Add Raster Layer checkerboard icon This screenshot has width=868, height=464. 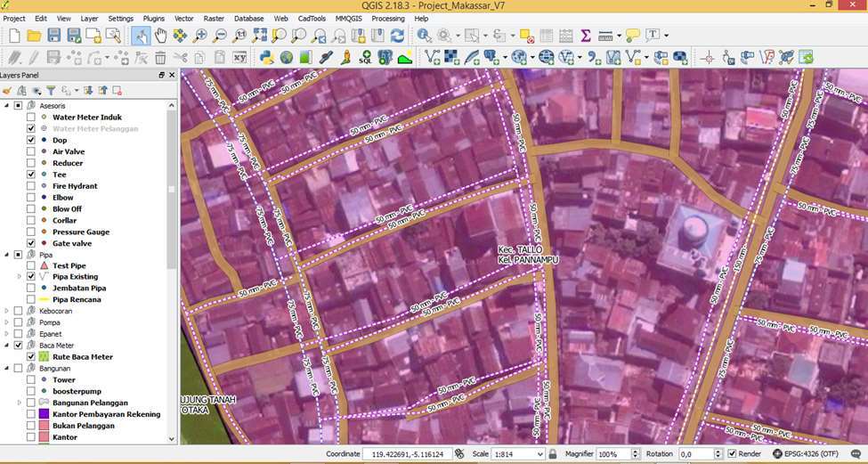click(451, 57)
